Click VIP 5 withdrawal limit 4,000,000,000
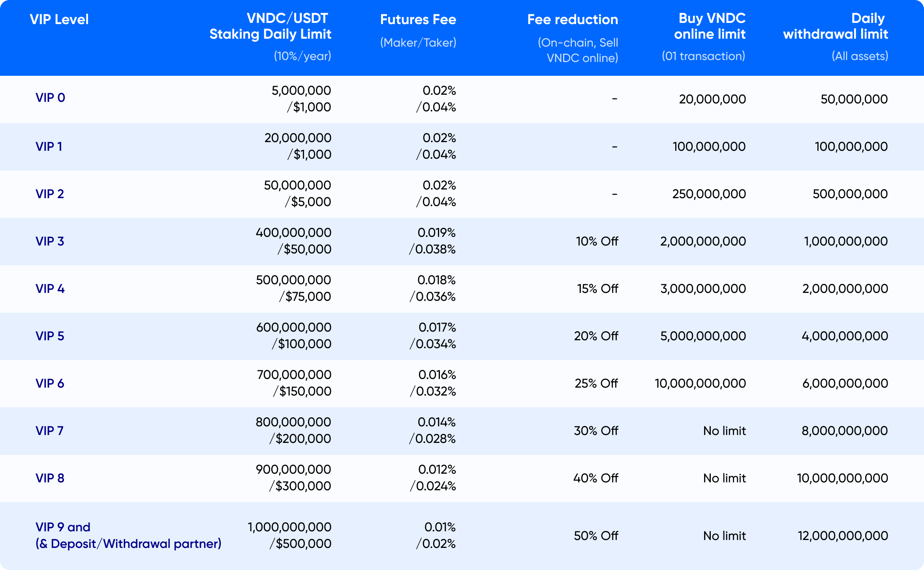This screenshot has height=570, width=924. pos(845,336)
